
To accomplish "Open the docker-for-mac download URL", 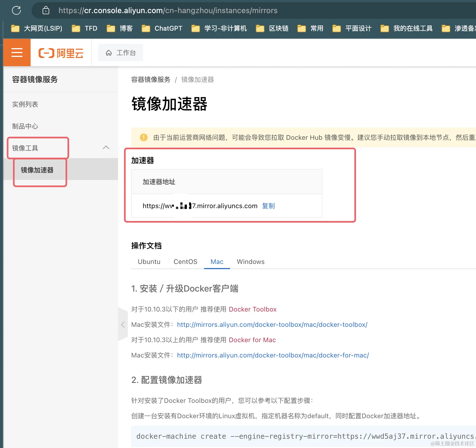I will (x=273, y=355).
